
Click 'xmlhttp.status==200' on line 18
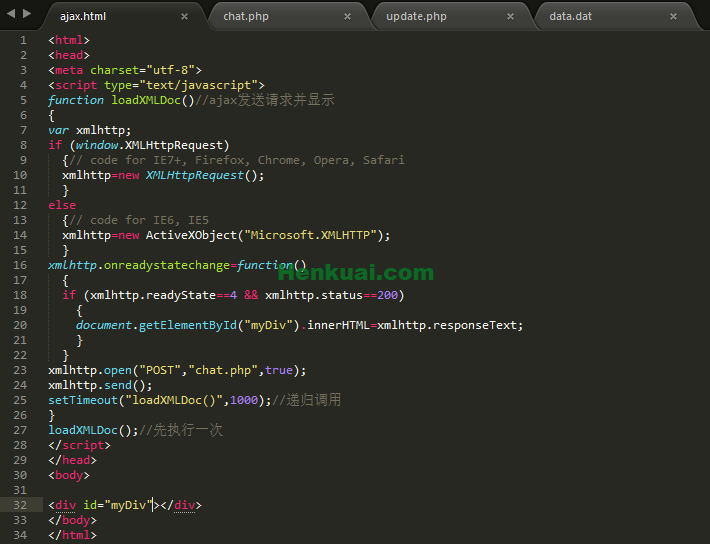click(x=331, y=295)
